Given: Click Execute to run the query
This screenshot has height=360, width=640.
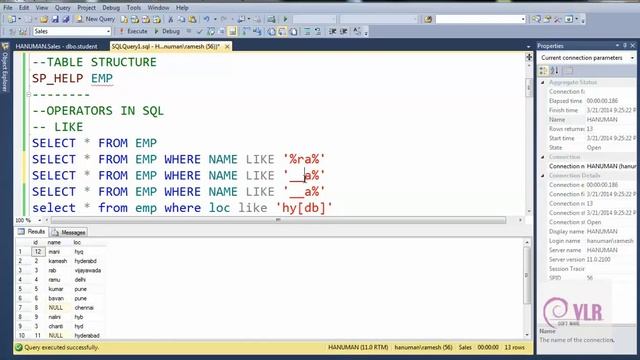Looking at the screenshot, I should click(133, 31).
